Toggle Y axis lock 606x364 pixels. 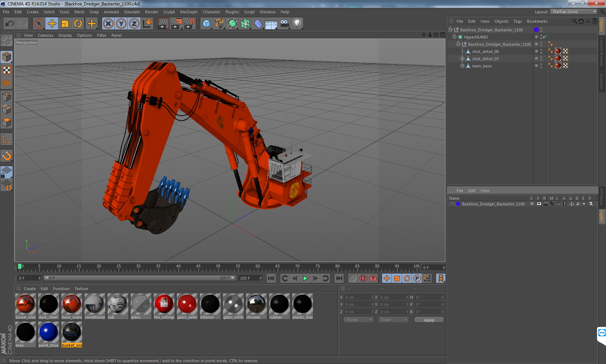tap(121, 24)
